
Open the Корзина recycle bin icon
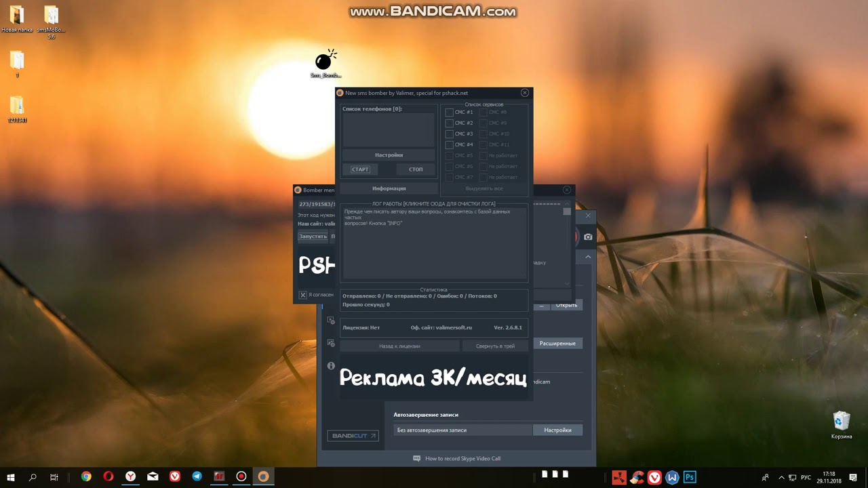[x=842, y=425]
